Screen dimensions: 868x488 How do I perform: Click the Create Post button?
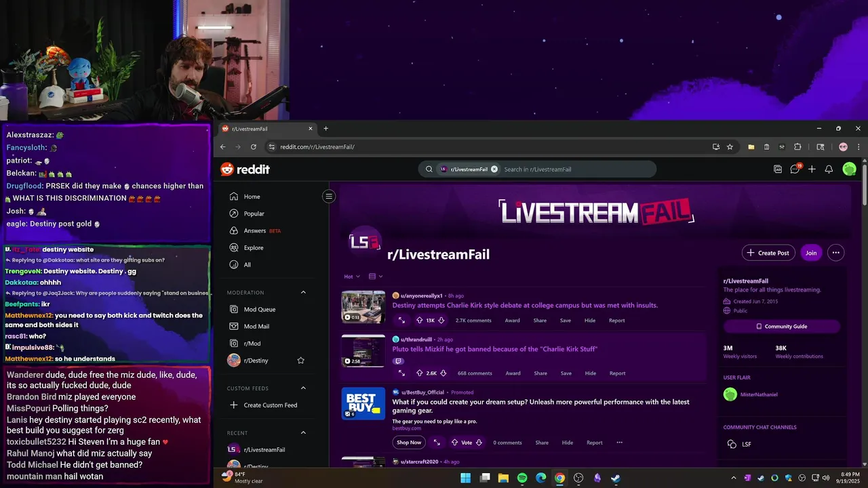click(x=768, y=253)
